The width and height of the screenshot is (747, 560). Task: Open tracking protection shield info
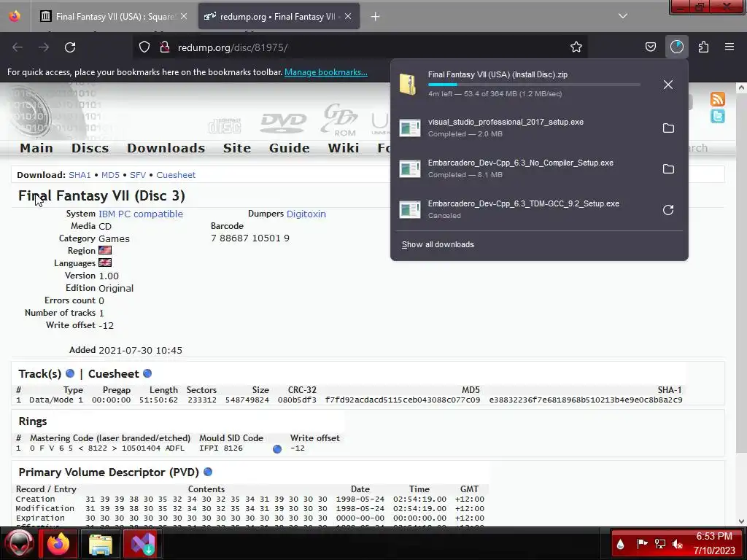[x=144, y=47]
